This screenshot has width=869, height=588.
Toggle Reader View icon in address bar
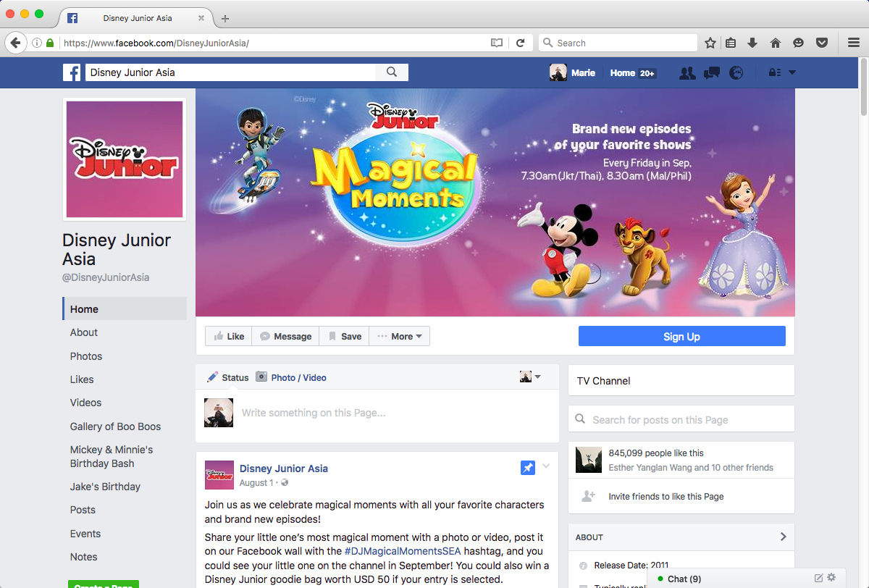click(496, 43)
